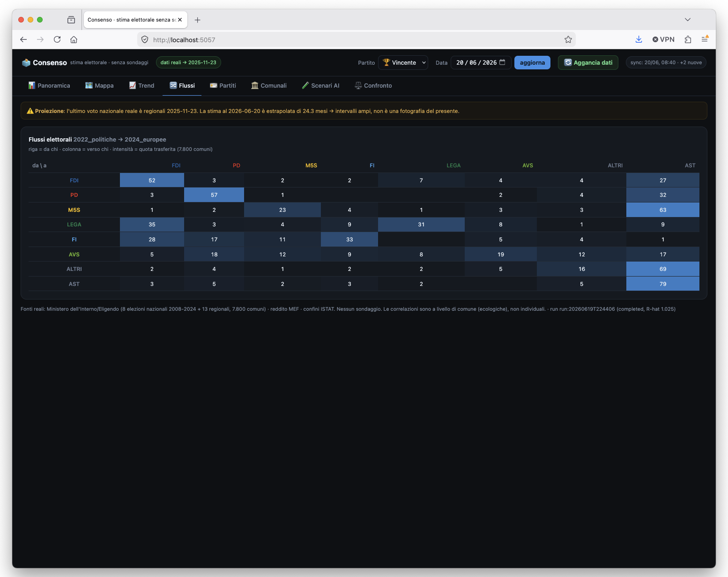Open the browser downloads icon
Image resolution: width=728 pixels, height=577 pixels.
[639, 39]
